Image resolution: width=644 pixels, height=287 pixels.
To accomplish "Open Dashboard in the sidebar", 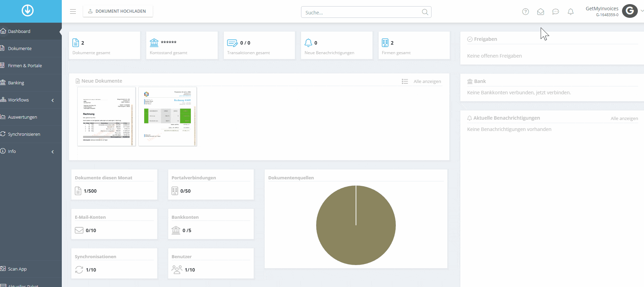I will [31, 31].
